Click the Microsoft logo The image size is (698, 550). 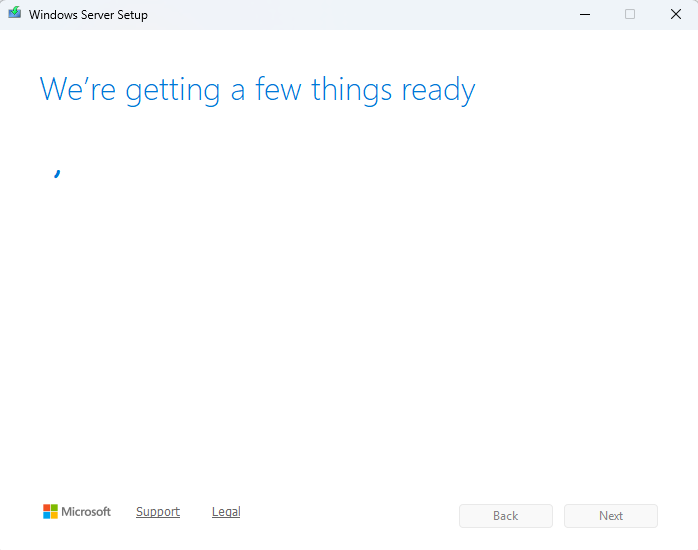(x=77, y=512)
